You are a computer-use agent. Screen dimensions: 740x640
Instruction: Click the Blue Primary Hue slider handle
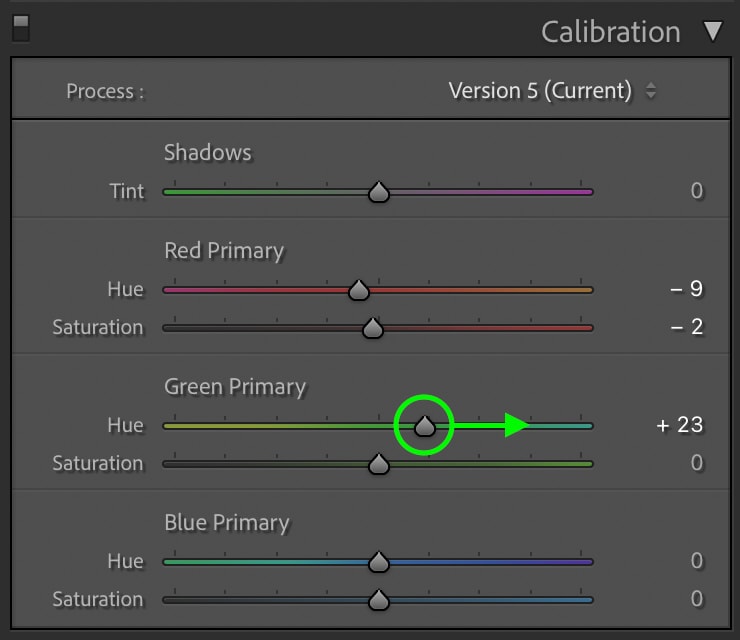click(x=378, y=561)
